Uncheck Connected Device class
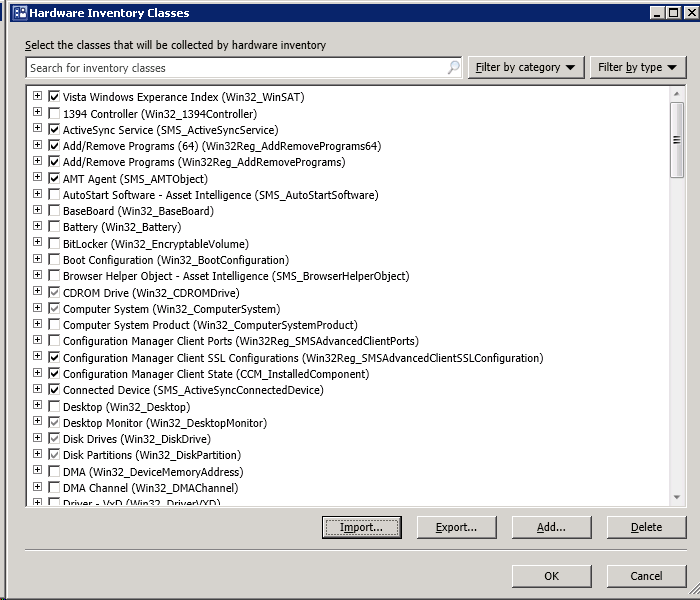The width and height of the screenshot is (700, 600). pyautogui.click(x=54, y=390)
